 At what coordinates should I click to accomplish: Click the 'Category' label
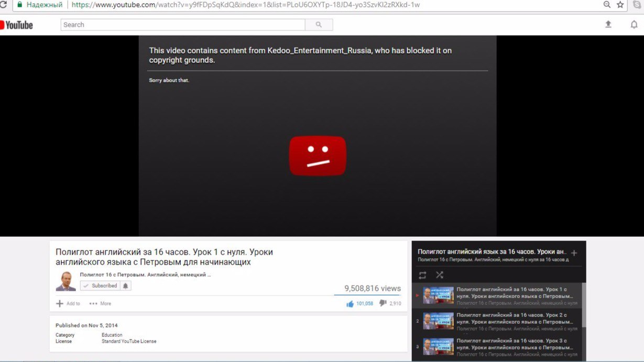65,335
